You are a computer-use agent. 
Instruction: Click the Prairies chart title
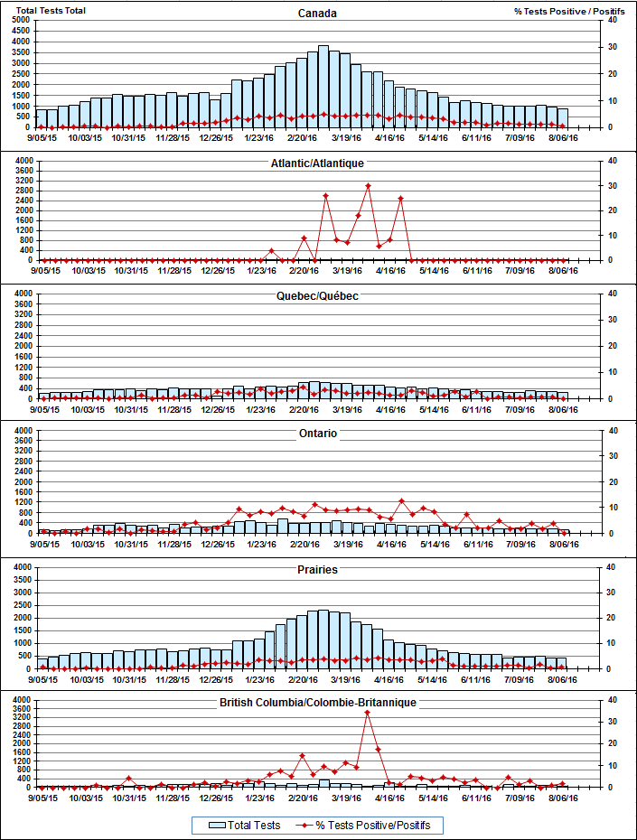[x=318, y=570]
